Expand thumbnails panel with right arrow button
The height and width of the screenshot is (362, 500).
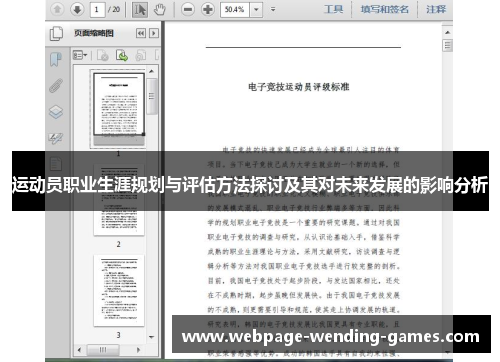point(154,33)
